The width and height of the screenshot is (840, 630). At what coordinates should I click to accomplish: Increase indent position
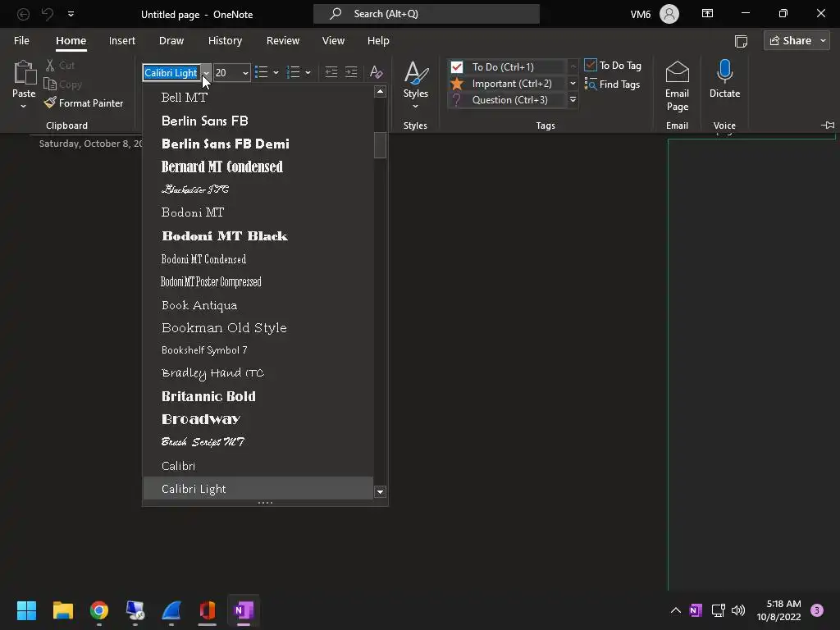351,72
